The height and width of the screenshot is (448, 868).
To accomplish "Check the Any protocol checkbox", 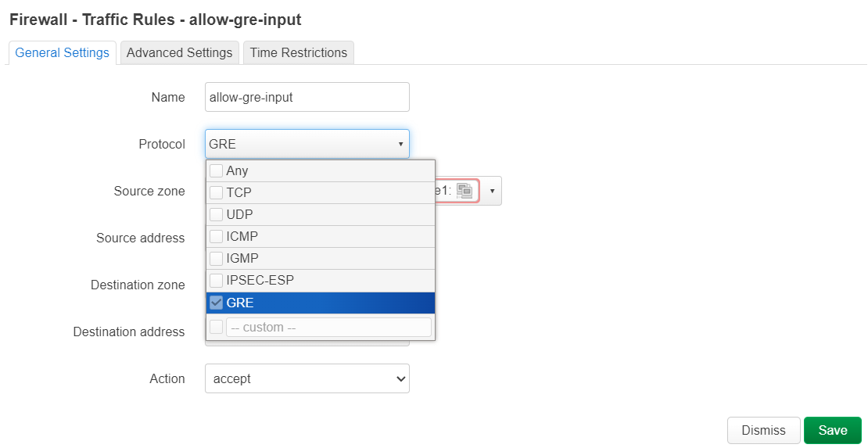I will click(x=217, y=170).
